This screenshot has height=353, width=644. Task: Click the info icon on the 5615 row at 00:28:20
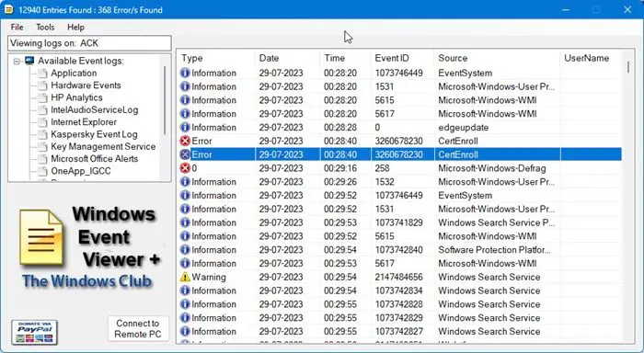click(x=185, y=100)
